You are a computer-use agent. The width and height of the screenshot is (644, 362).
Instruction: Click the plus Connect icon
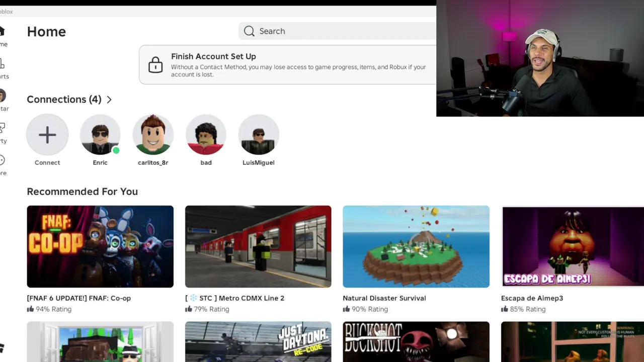(47, 135)
